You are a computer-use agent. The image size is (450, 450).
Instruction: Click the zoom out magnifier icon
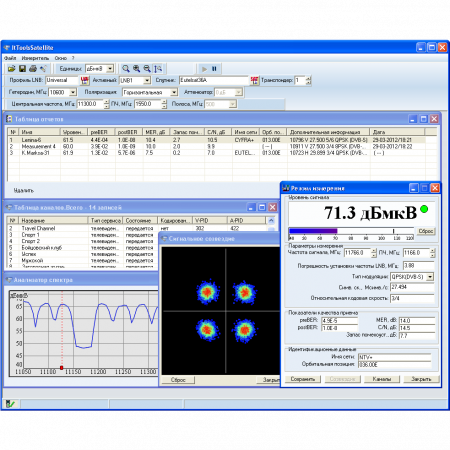147,69
